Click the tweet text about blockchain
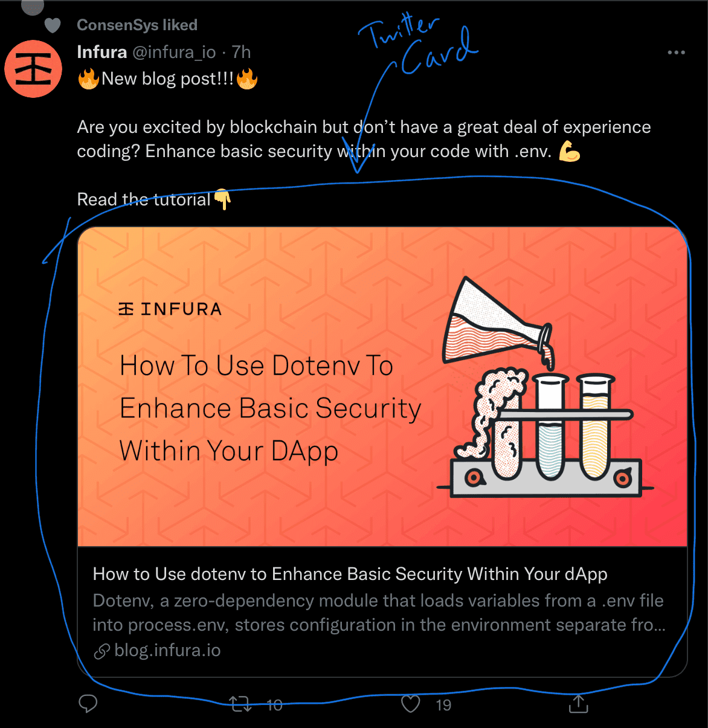The width and height of the screenshot is (708, 728). click(x=364, y=139)
